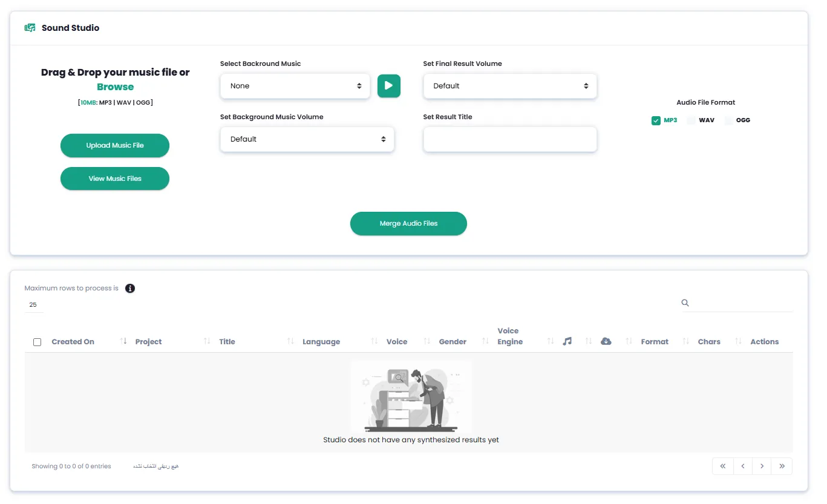
Task: Open the Select Background Music dropdown
Action: (295, 86)
